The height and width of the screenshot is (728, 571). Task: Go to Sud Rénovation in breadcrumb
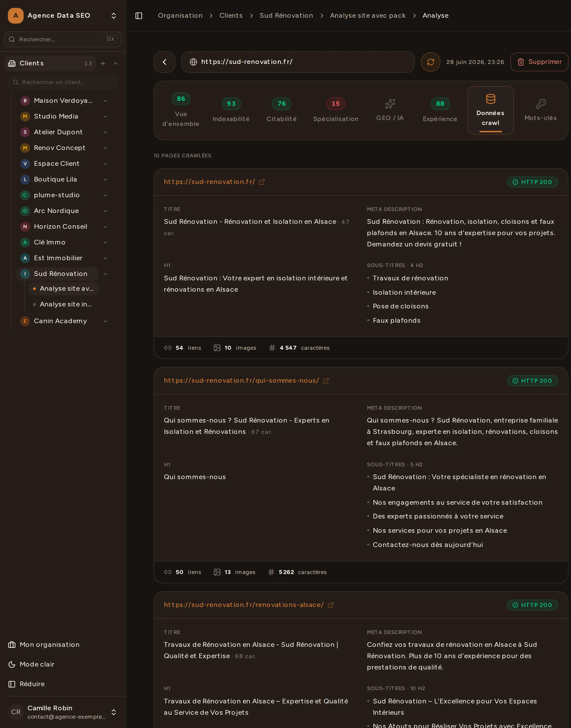click(286, 16)
